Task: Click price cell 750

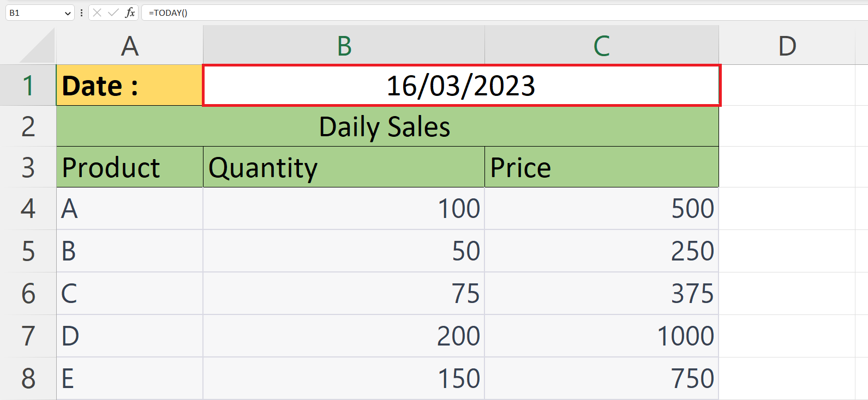Action: pos(602,379)
